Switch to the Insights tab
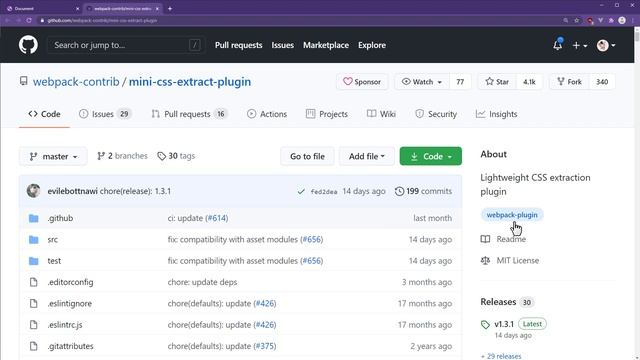The width and height of the screenshot is (640, 360). pos(497,114)
